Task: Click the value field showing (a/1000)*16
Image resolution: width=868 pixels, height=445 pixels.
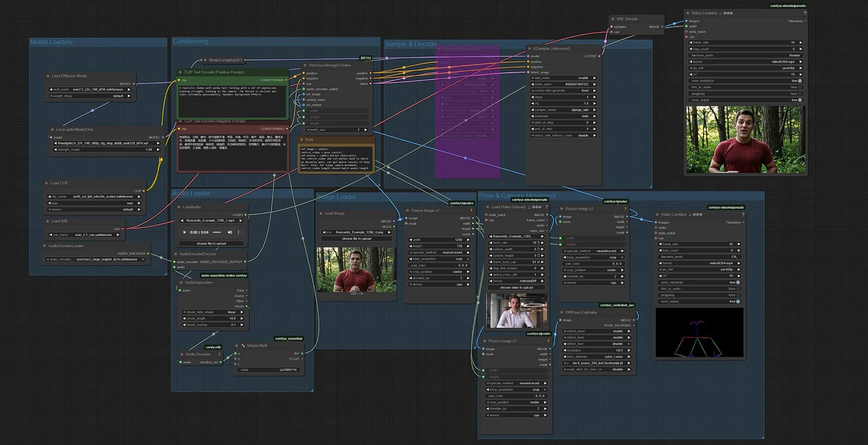Action: (x=268, y=370)
